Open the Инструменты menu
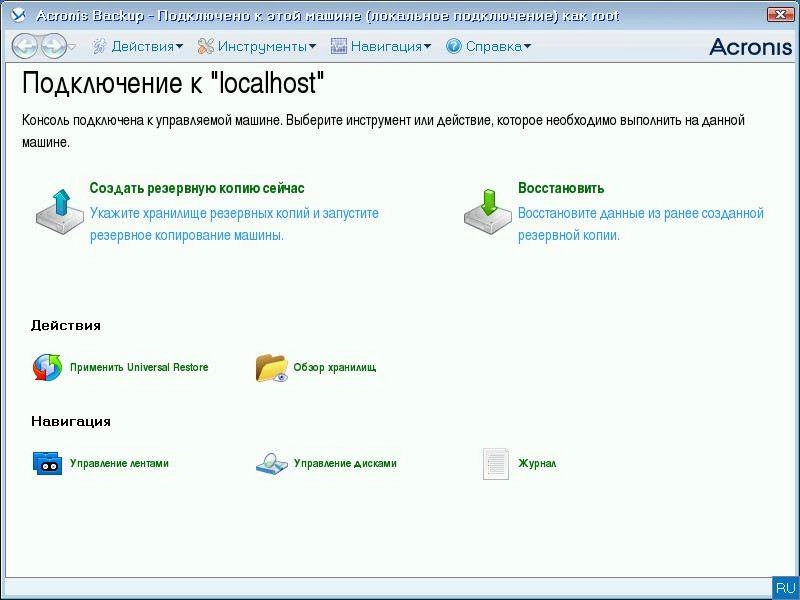Viewport: 800px width, 600px height. (x=267, y=46)
